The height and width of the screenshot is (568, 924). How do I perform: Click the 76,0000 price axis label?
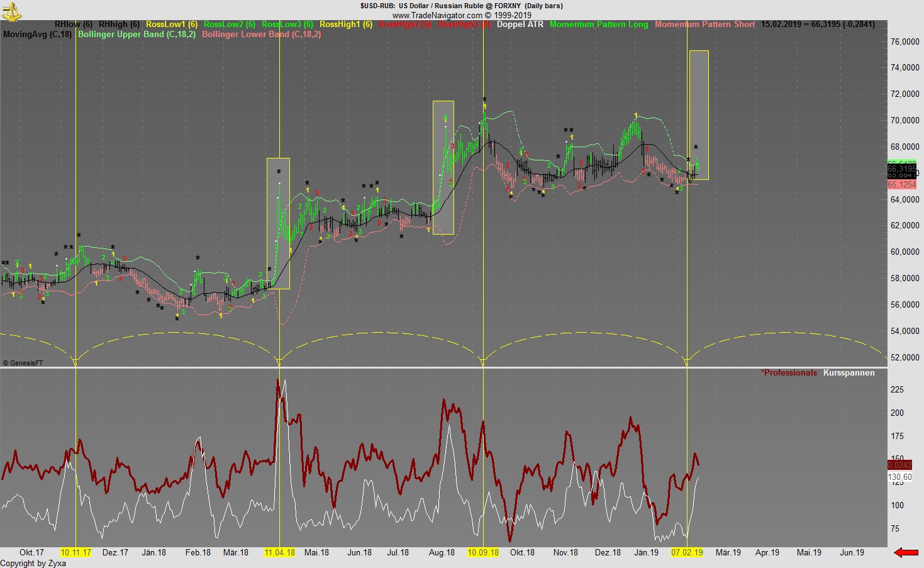tap(905, 42)
